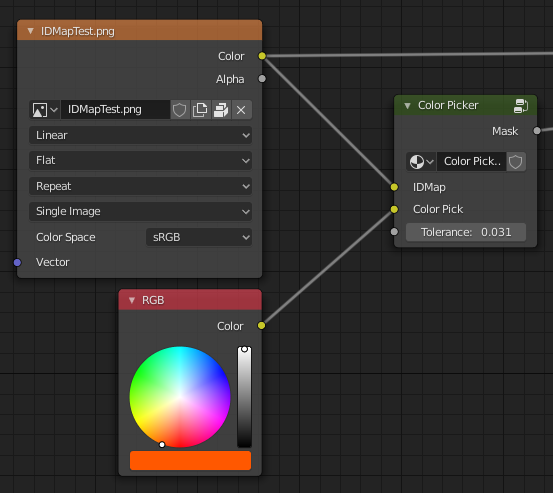Screen dimensions: 553x493
Task: Open the Repeat extension dropdown
Action: (140, 186)
